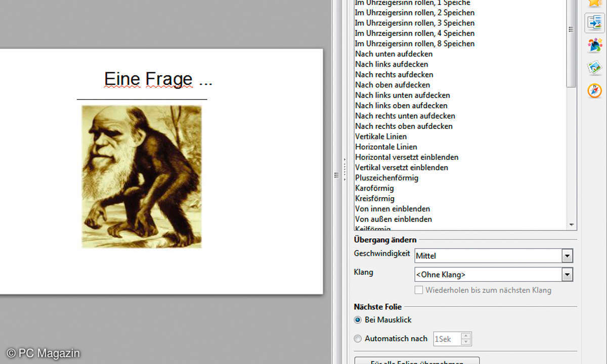The width and height of the screenshot is (607, 364).
Task: Open the Klang dropdown showing Ohne Klang
Action: [x=494, y=275]
